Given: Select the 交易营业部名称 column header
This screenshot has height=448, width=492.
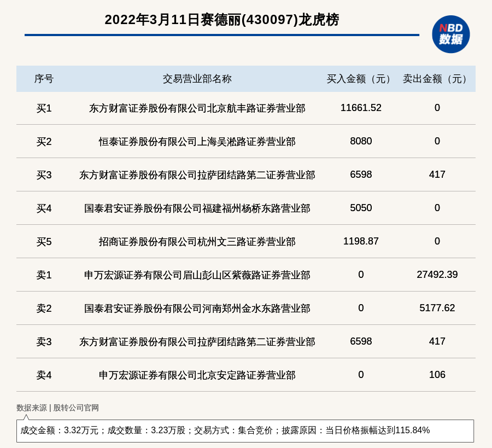Looking at the screenshot, I should [x=197, y=79].
